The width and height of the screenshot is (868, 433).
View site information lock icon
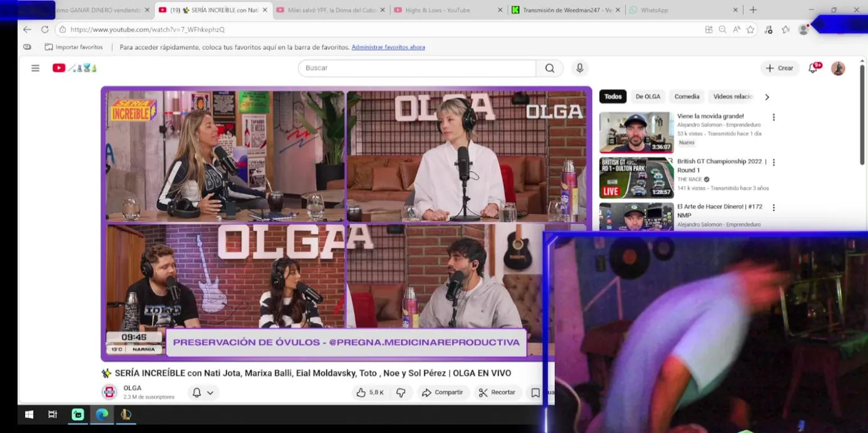tap(63, 29)
